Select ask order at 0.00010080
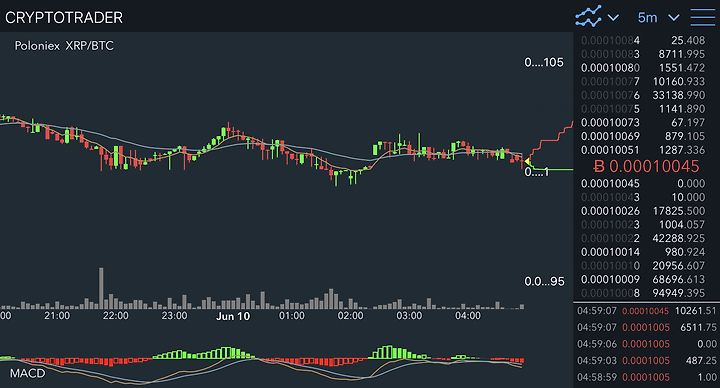720x388 pixels. click(643, 68)
